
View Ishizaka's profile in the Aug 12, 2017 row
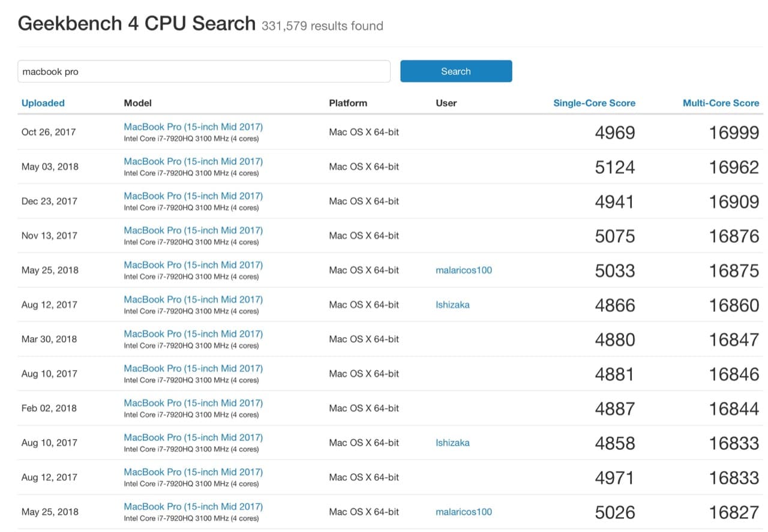tap(452, 304)
